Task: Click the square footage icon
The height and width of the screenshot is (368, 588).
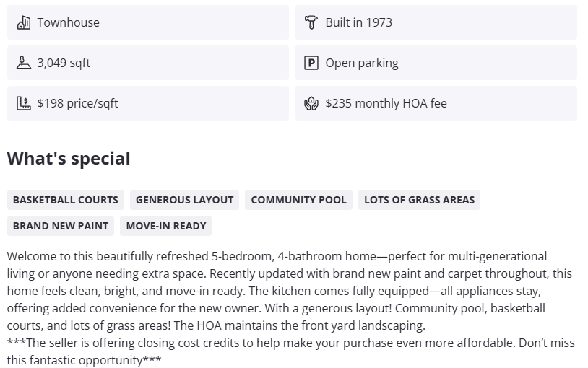Action: pos(23,63)
